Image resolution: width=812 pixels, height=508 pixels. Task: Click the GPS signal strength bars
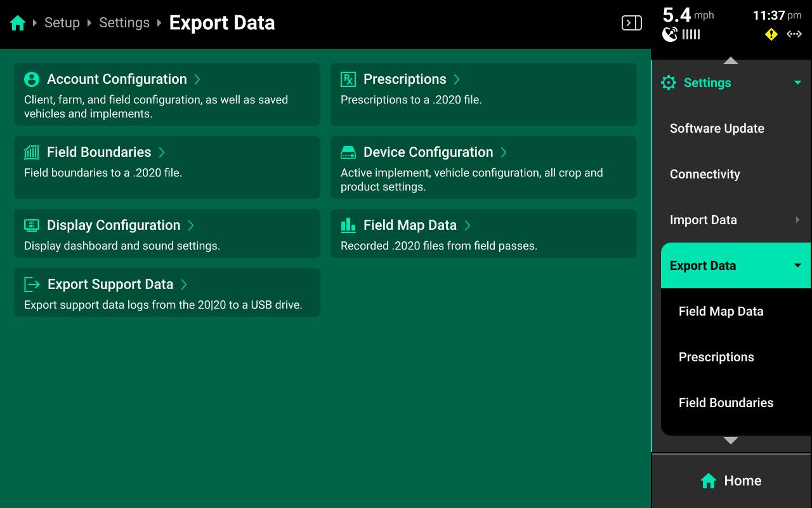click(691, 34)
